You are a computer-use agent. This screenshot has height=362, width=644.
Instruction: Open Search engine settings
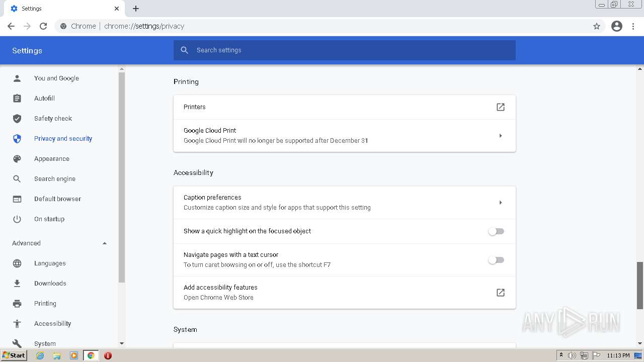click(x=55, y=178)
